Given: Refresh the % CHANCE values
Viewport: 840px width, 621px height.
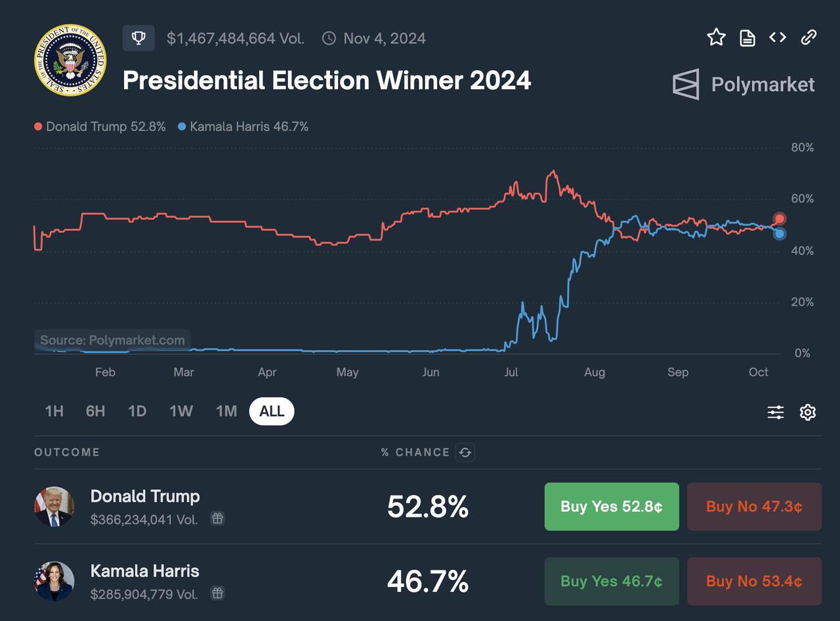Looking at the screenshot, I should 465,452.
